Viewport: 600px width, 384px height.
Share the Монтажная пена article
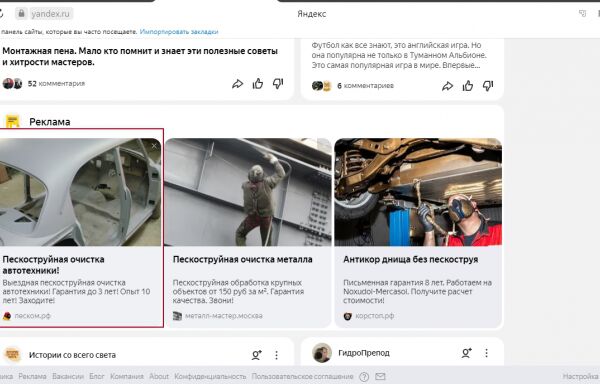[237, 84]
